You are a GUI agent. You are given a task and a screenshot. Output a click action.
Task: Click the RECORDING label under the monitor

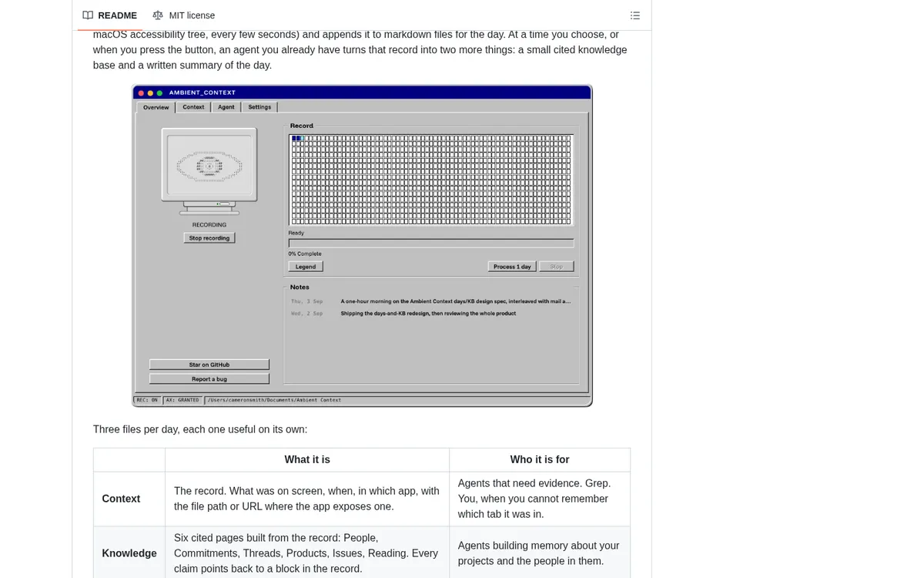(209, 225)
